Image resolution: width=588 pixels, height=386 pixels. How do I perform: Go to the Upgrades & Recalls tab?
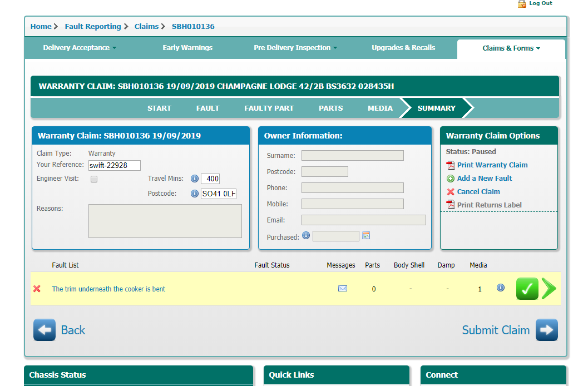[403, 48]
